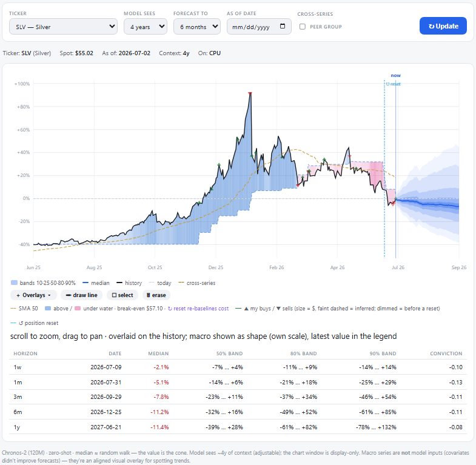Click the 'Ticker: SLV (Silver)' status text
The height and width of the screenshot is (465, 476).
click(27, 53)
